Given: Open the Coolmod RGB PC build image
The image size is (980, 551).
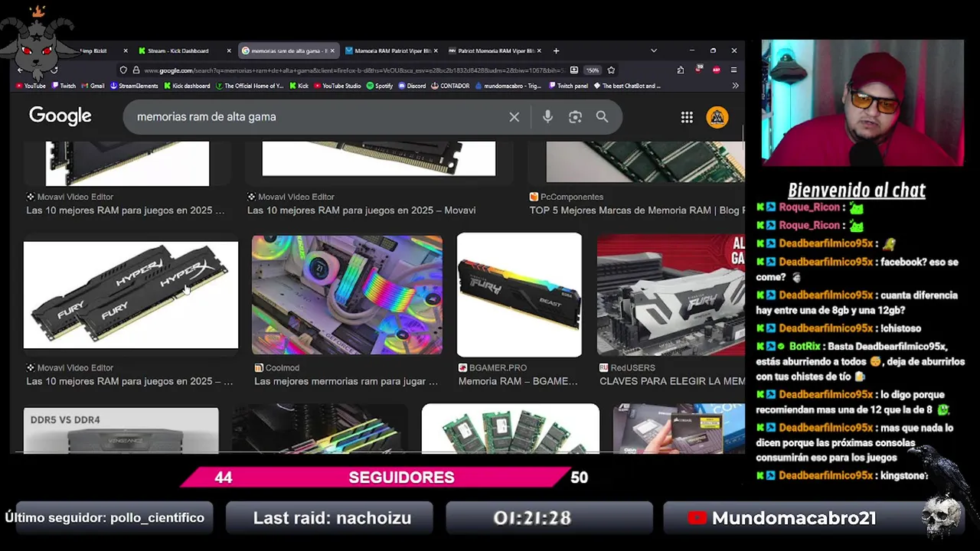Looking at the screenshot, I should pos(347,295).
